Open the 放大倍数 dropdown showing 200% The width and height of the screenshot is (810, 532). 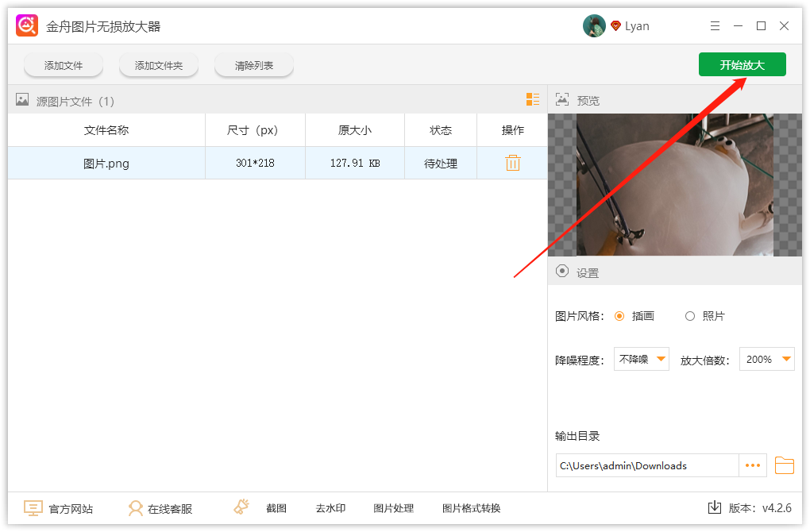(x=766, y=359)
